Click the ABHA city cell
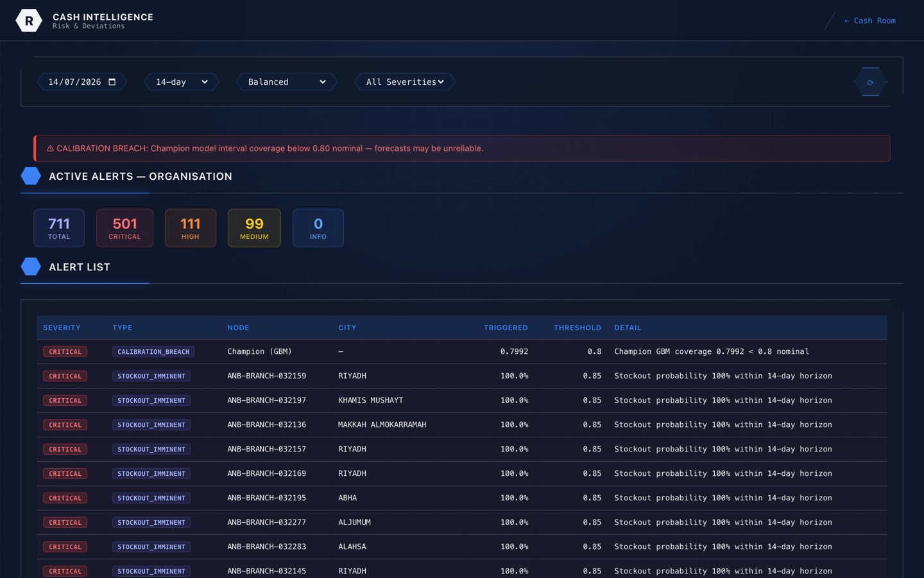924x578 pixels. (348, 498)
